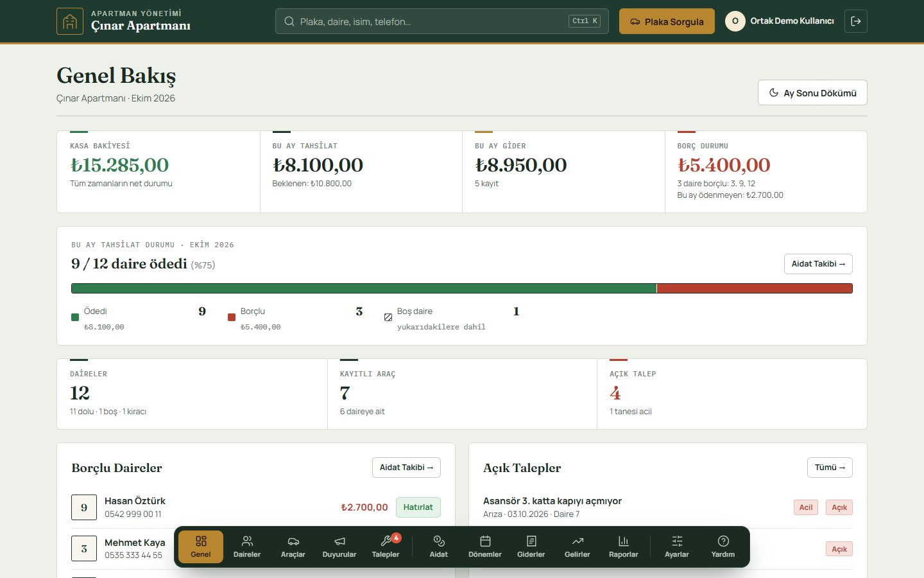This screenshot has height=578, width=924.
Task: Click the Ortak Demo Kullanıcı username
Action: (792, 21)
